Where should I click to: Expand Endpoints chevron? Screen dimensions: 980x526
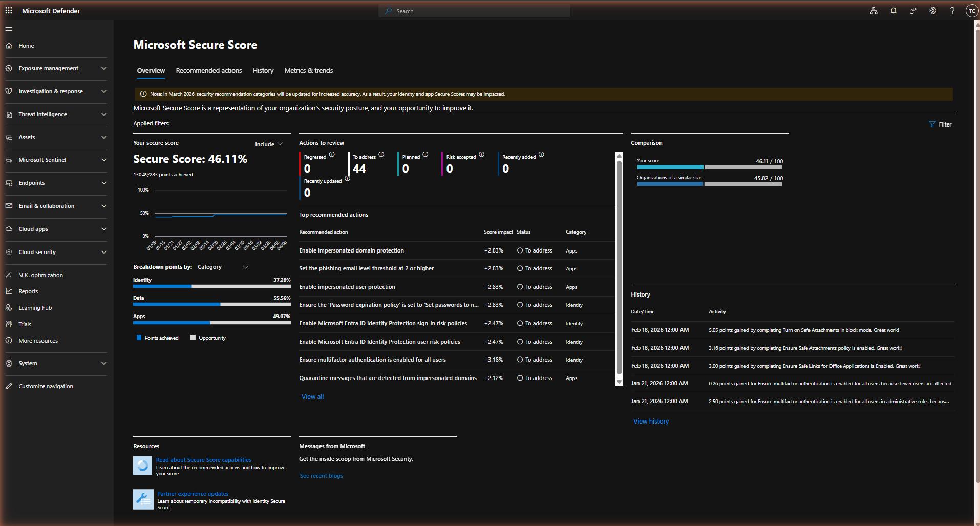pyautogui.click(x=104, y=183)
